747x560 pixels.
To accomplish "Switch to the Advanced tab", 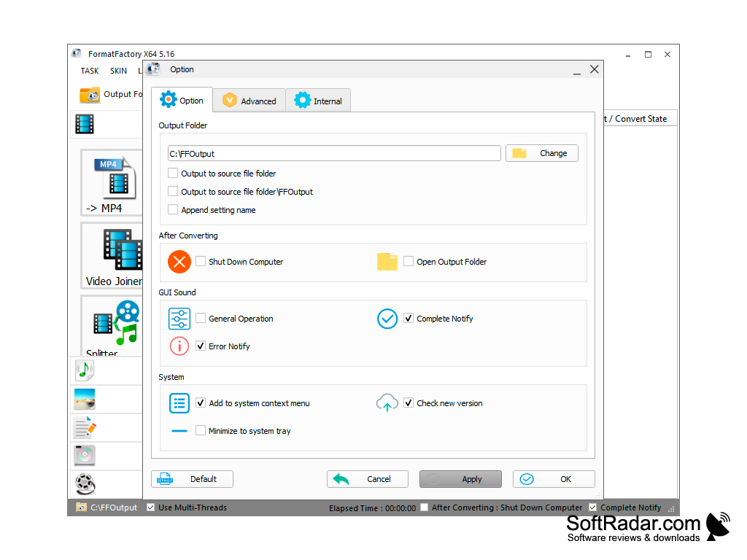I will (x=249, y=101).
